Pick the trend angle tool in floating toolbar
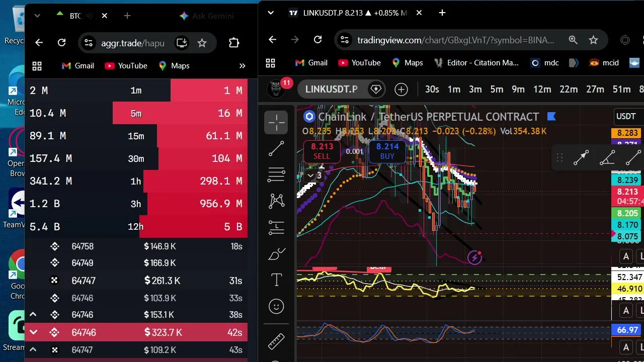Screen dimensions: 644x362 tap(607, 158)
